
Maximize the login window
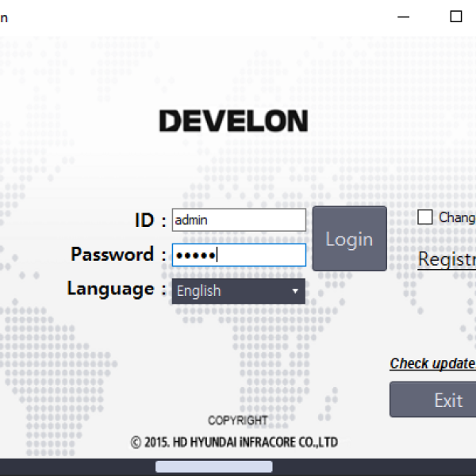(x=456, y=17)
